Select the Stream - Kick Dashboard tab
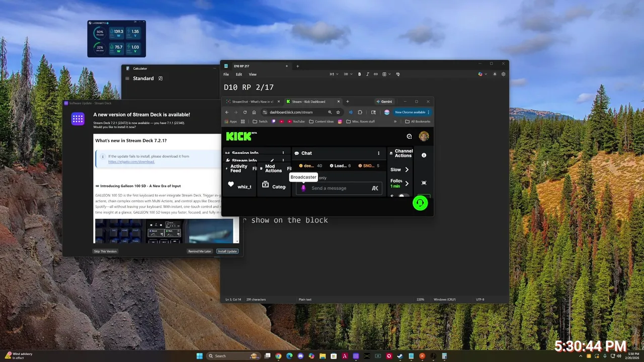The height and width of the screenshot is (362, 644). [313, 102]
